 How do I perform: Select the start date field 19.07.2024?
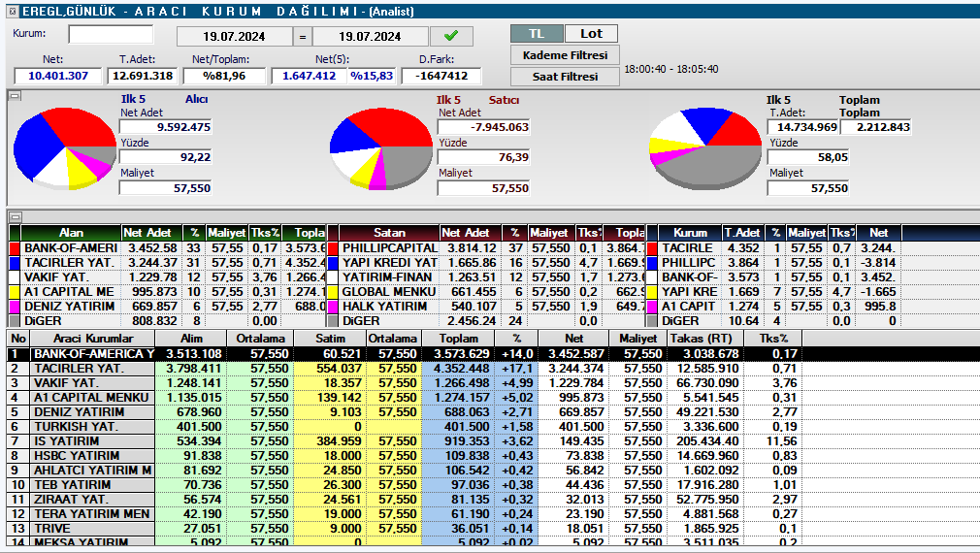235,36
